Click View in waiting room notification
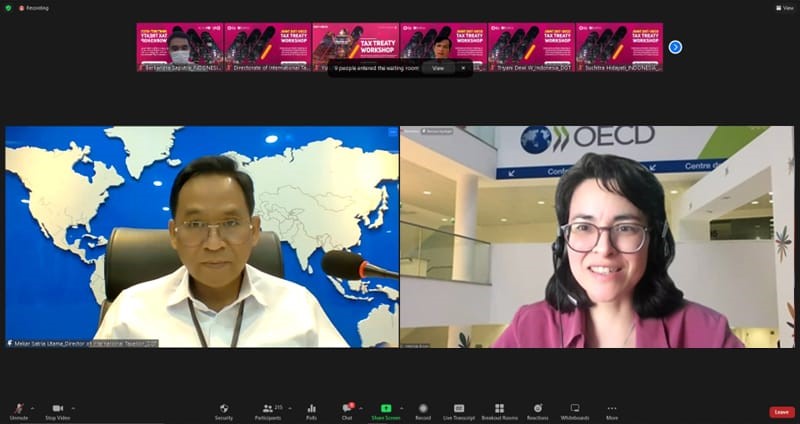The width and height of the screenshot is (800, 424). [x=437, y=68]
